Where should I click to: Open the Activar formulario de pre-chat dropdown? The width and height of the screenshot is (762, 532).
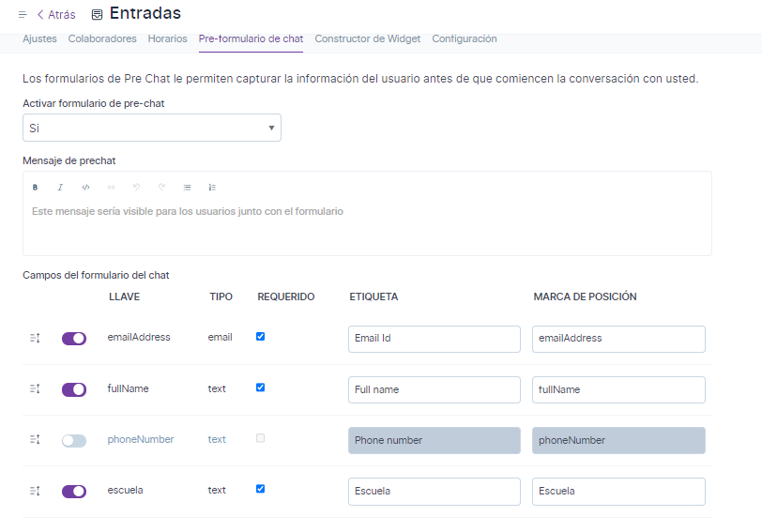click(151, 128)
